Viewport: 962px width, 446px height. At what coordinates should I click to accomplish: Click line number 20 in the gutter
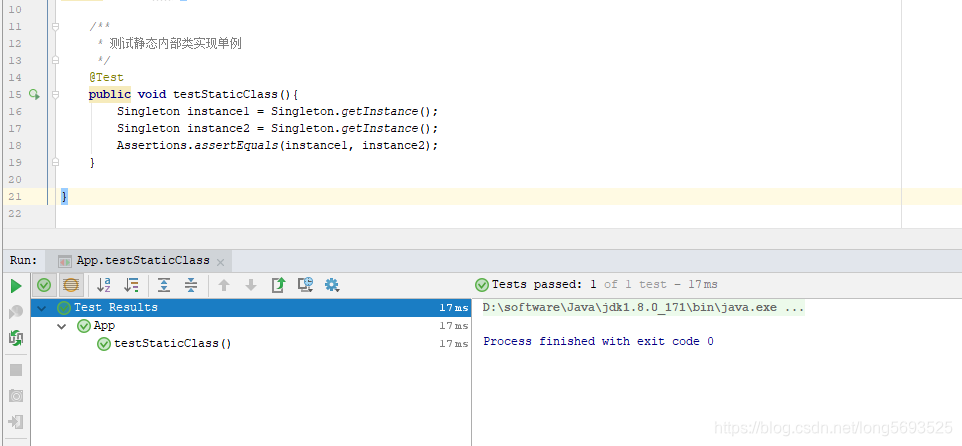[x=15, y=180]
